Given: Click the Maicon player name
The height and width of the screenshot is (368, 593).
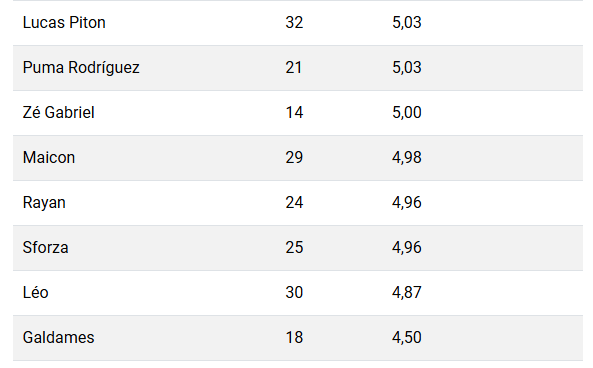Looking at the screenshot, I should (x=49, y=158).
